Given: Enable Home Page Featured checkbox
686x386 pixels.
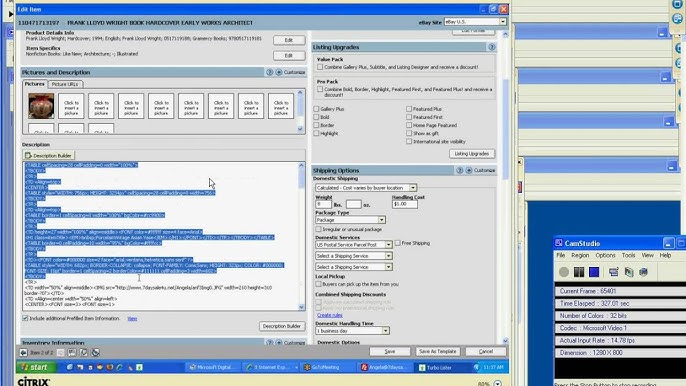Looking at the screenshot, I should click(x=409, y=125).
